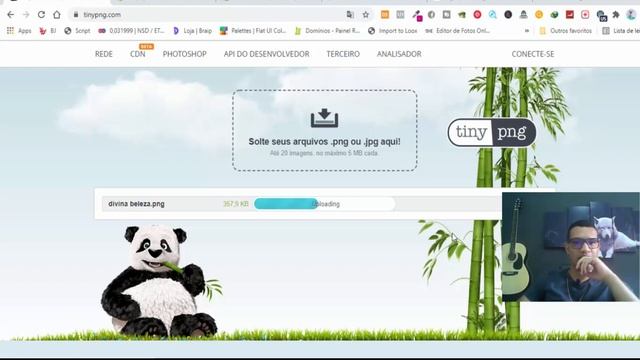Click the browser forward arrow
The height and width of the screenshot is (360, 640).
[26, 15]
